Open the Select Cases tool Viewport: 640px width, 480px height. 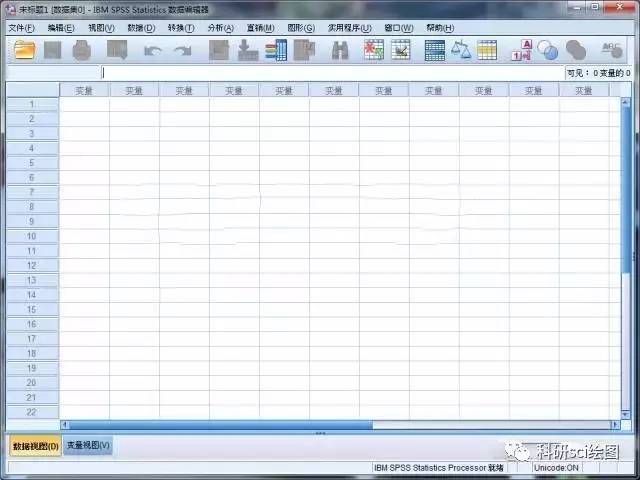[x=487, y=50]
